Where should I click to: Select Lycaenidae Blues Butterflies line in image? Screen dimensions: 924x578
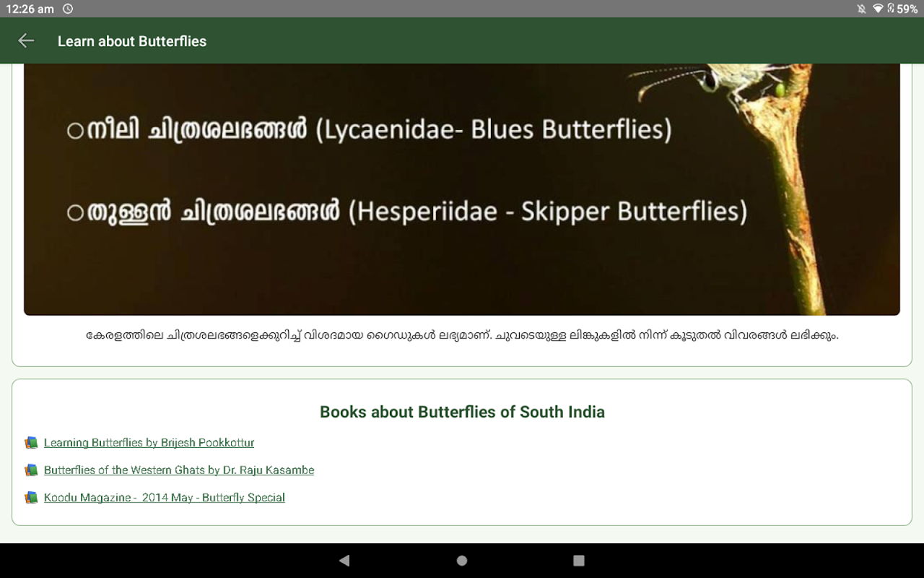tap(369, 130)
